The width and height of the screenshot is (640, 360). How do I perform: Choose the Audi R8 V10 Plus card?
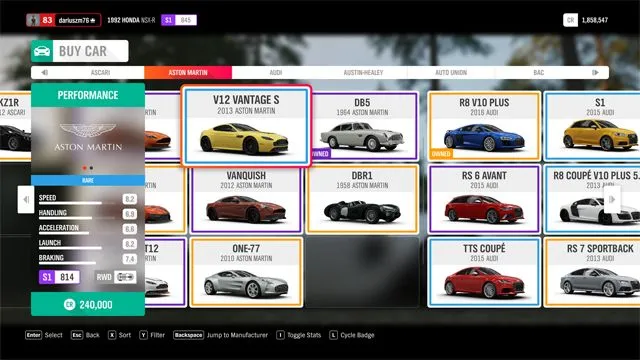484,126
